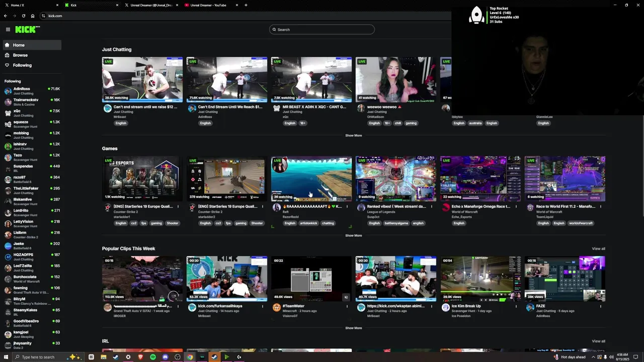The image size is (644, 362).
Task: Click the browser home icon
Action: (33, 16)
